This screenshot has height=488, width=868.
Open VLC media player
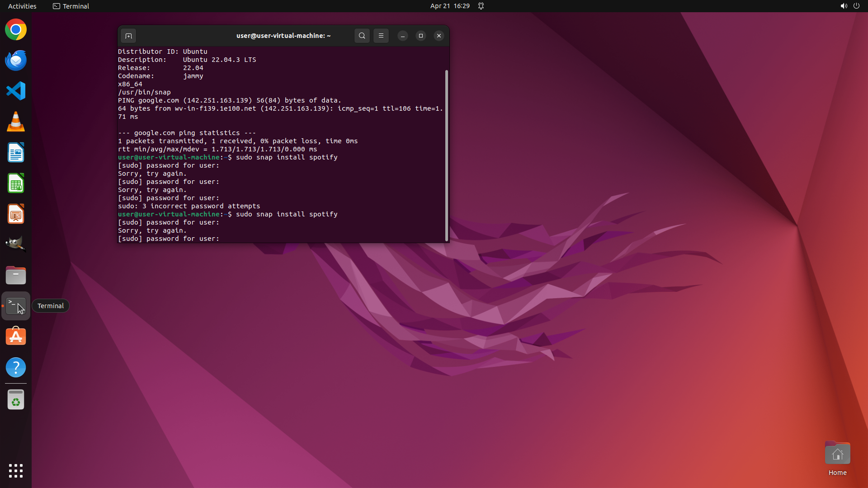(x=16, y=122)
